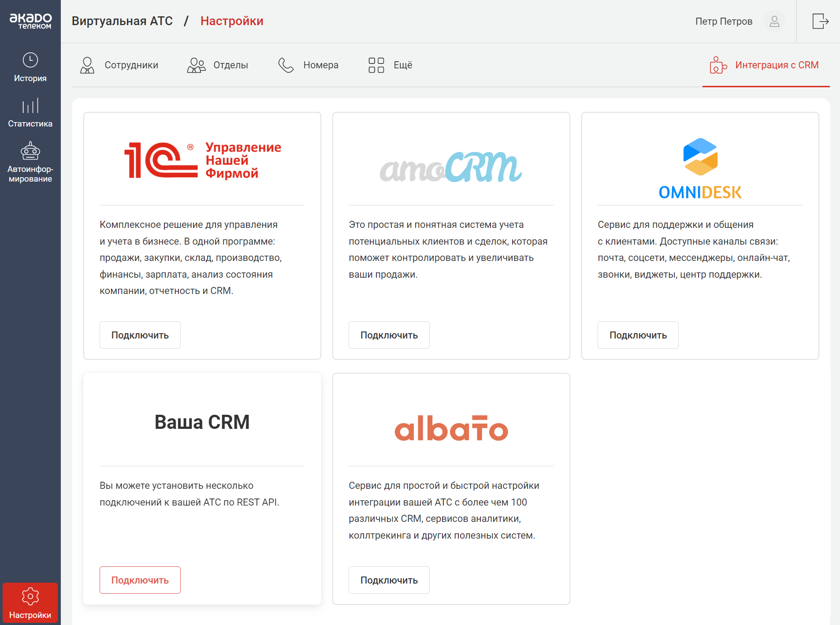This screenshot has width=840, height=625.
Task: Click the Сотрудники person icon
Action: (87, 65)
